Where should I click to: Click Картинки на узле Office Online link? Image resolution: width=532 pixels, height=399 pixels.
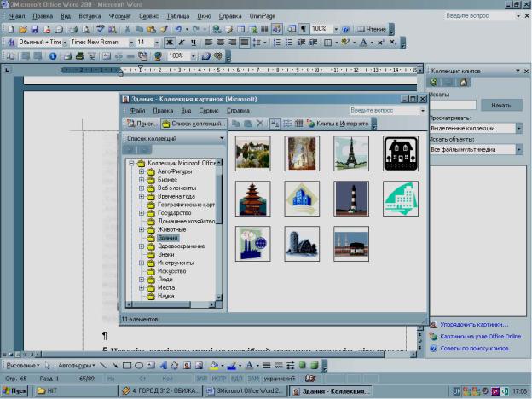point(481,337)
